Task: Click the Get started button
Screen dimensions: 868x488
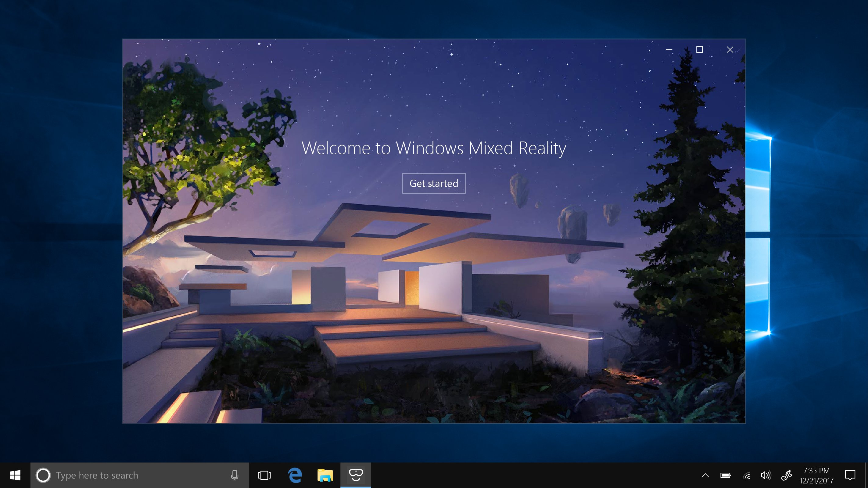Action: pyautogui.click(x=434, y=183)
